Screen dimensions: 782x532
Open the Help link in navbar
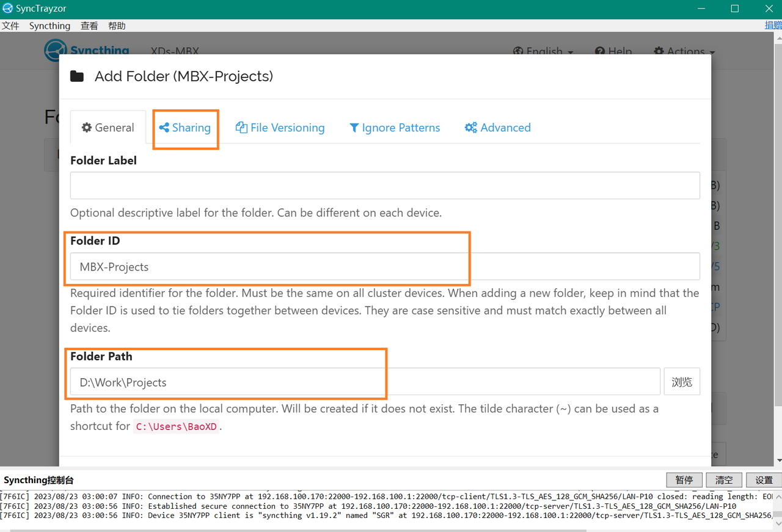click(613, 51)
